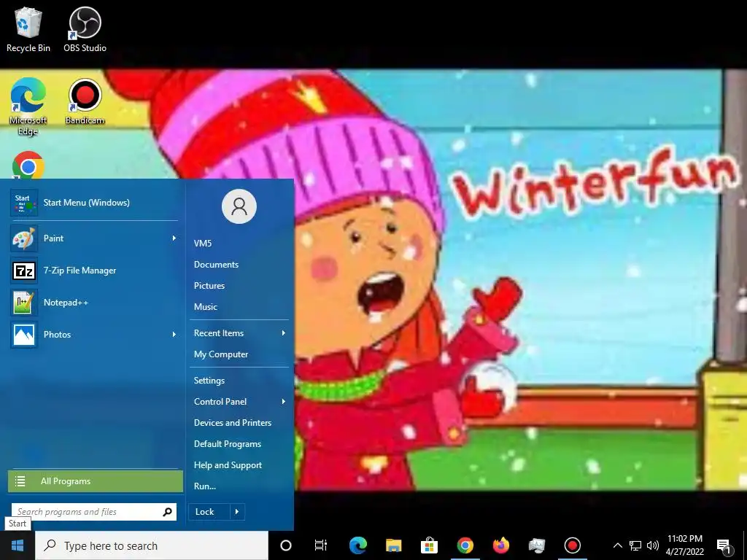Open Help and Support

[228, 465]
